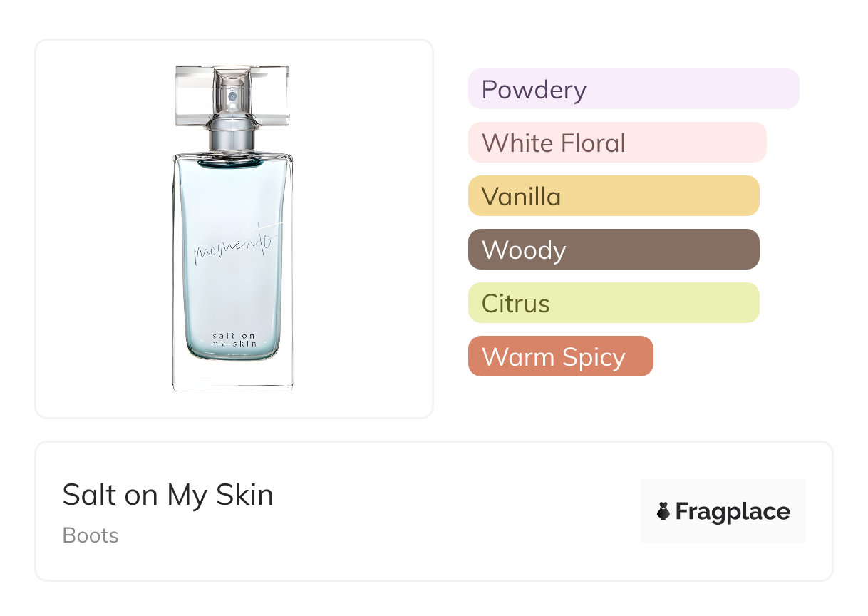Pick the Warm Spicy accord bar
This screenshot has width=868, height=616.
click(x=560, y=356)
